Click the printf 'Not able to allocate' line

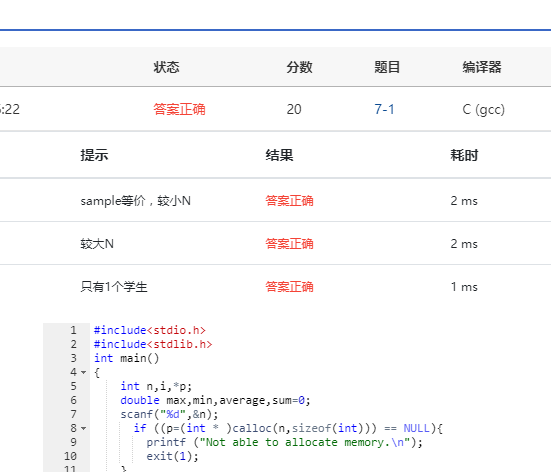pyautogui.click(x=285, y=442)
